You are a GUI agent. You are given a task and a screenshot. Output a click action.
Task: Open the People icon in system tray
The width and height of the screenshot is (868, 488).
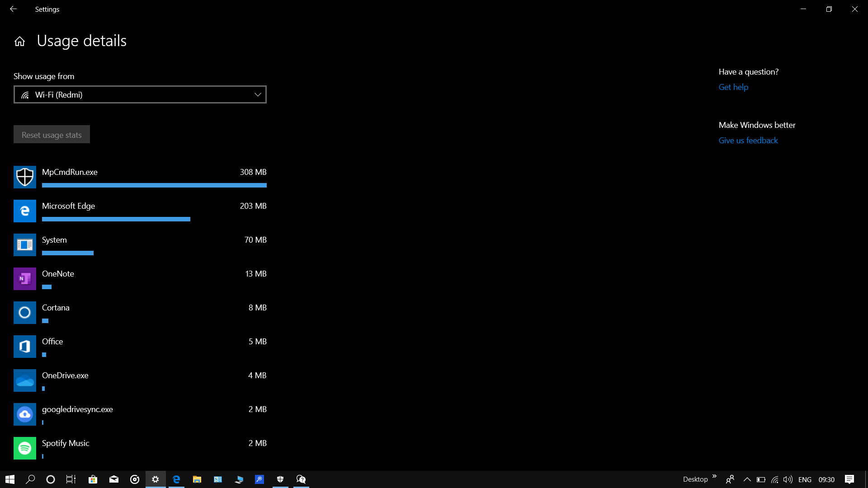(730, 479)
